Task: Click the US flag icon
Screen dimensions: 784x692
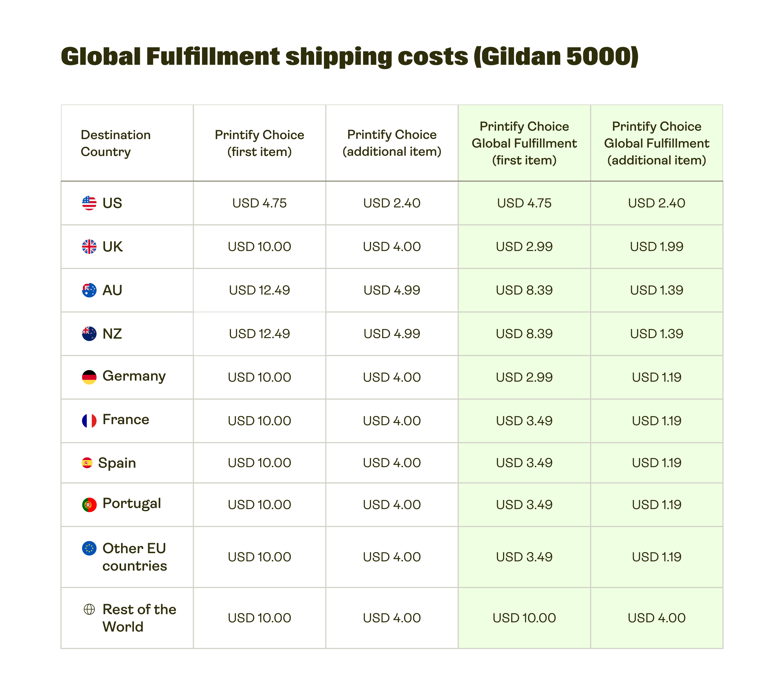Action: (x=89, y=203)
